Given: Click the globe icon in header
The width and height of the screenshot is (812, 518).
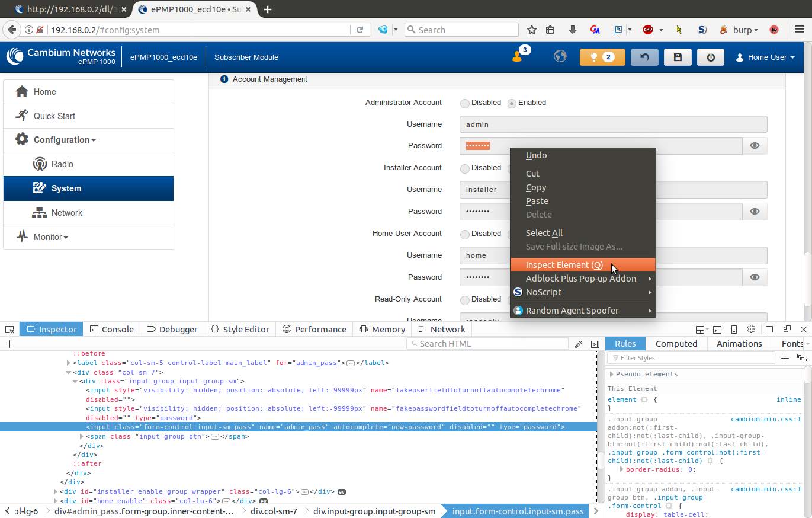Looking at the screenshot, I should [560, 56].
